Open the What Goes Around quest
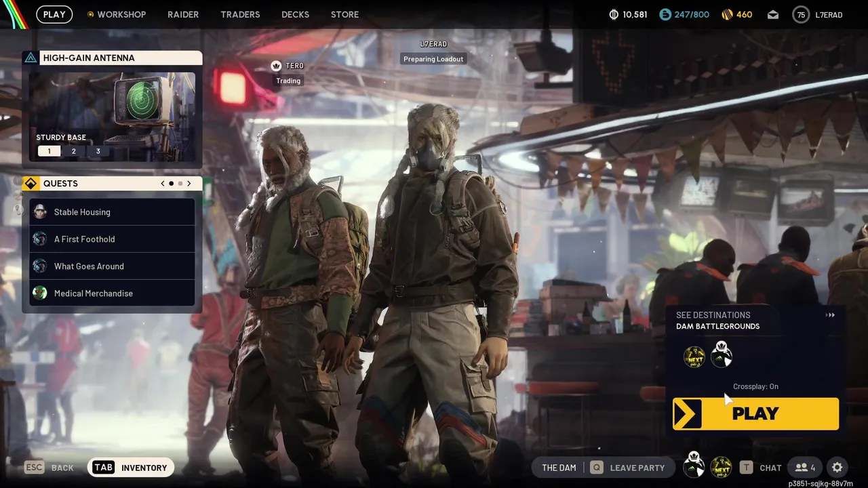 (x=112, y=266)
